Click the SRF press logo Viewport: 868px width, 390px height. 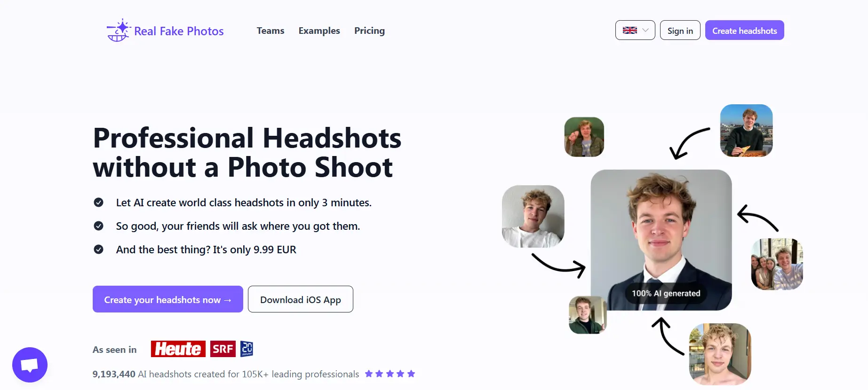[x=223, y=349]
